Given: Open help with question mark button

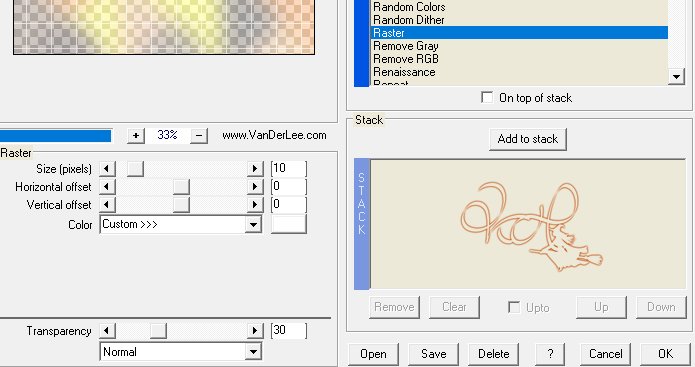Looking at the screenshot, I should pos(550,354).
